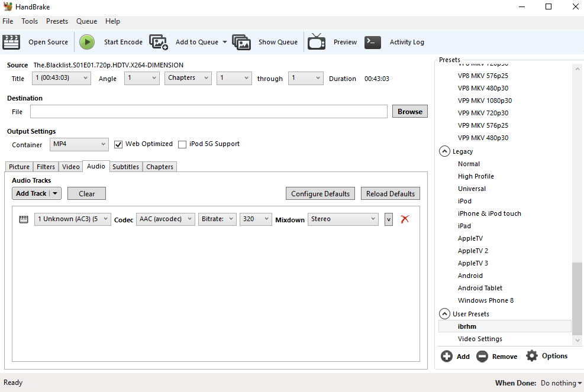584x392 pixels.
Task: Open the Angle dropdown
Action: tap(142, 78)
